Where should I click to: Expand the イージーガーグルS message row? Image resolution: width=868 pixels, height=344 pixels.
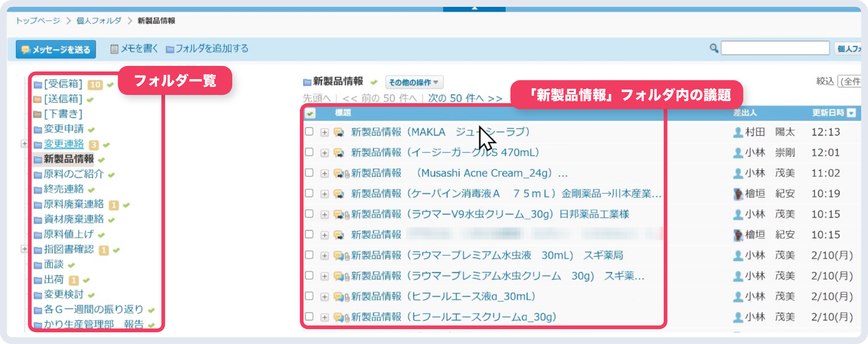pyautogui.click(x=325, y=153)
